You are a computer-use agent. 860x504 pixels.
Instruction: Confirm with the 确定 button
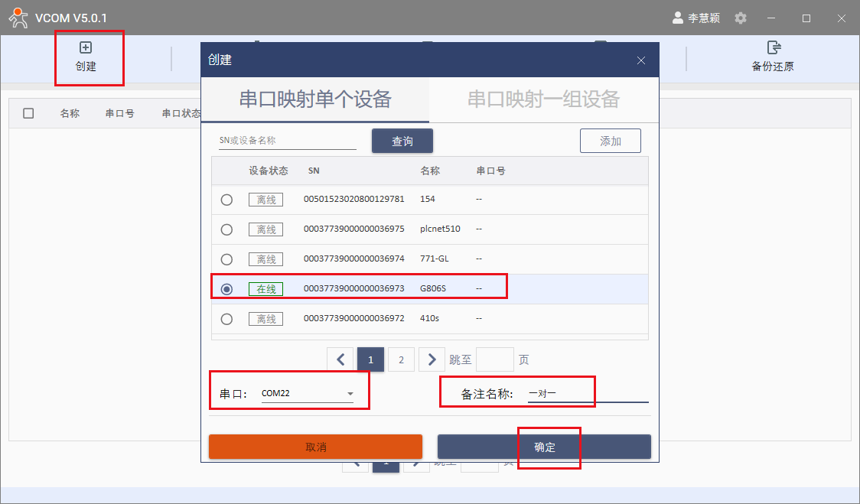(x=544, y=447)
